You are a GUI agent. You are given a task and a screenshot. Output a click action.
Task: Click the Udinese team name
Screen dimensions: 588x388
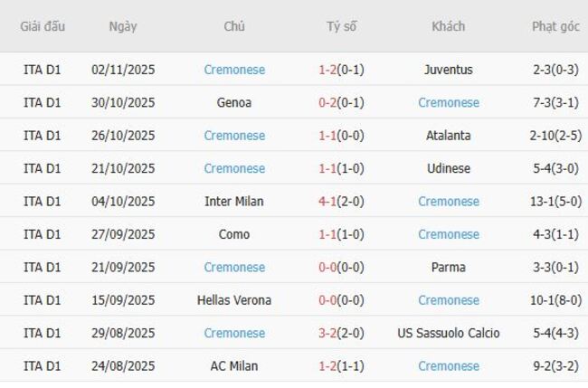click(x=448, y=168)
